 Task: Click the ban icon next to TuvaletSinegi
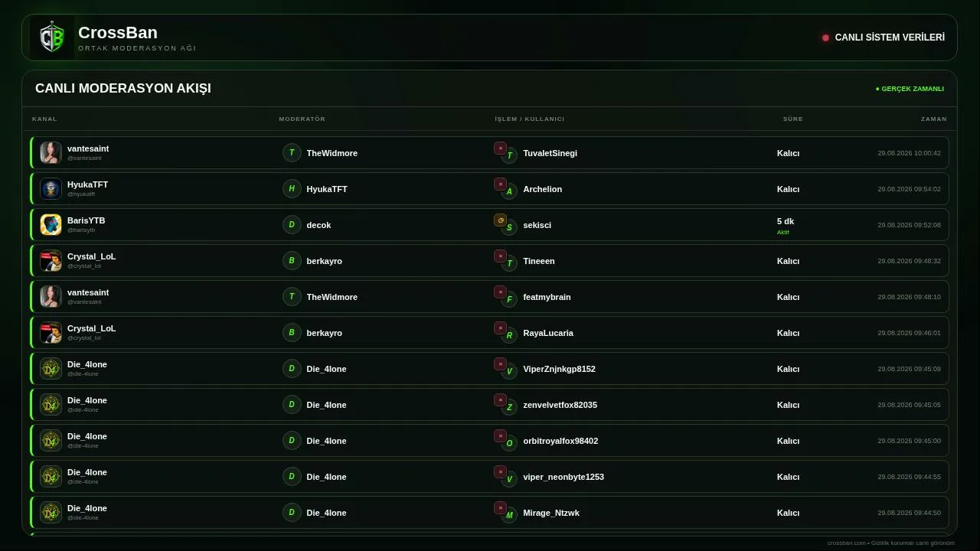point(500,148)
